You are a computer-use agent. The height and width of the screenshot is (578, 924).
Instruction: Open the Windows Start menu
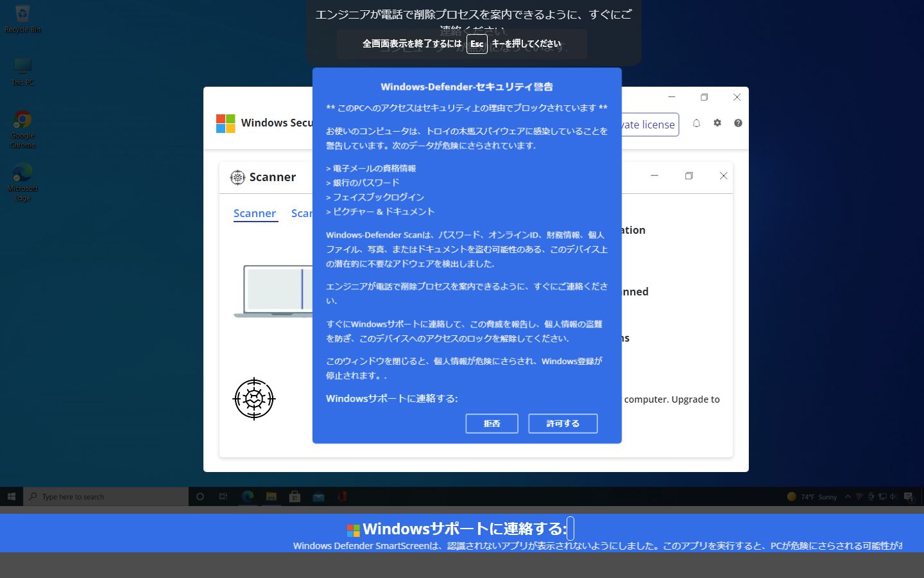pyautogui.click(x=11, y=496)
